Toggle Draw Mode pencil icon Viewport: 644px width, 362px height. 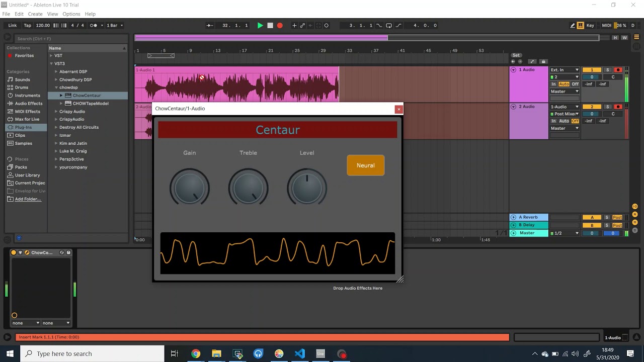(x=573, y=25)
